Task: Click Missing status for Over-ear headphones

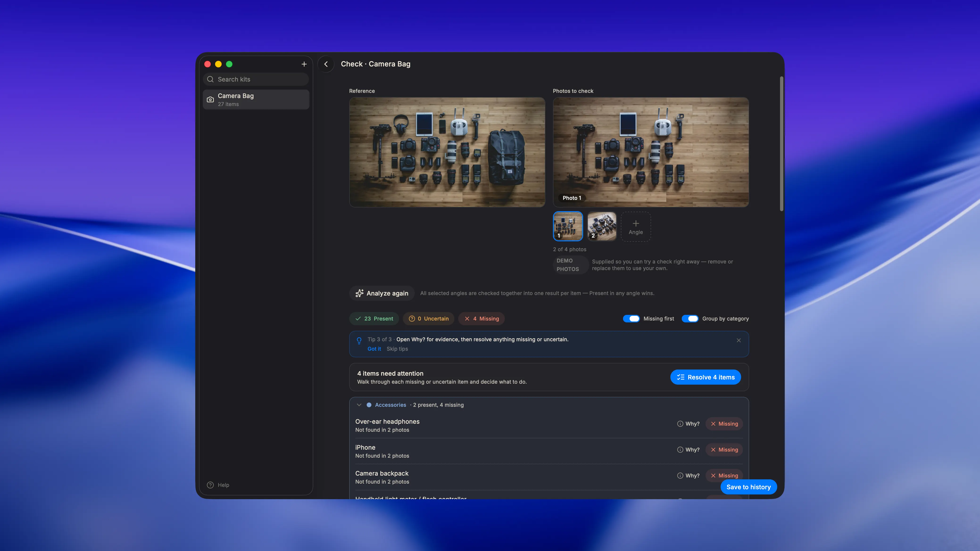Action: tap(724, 424)
